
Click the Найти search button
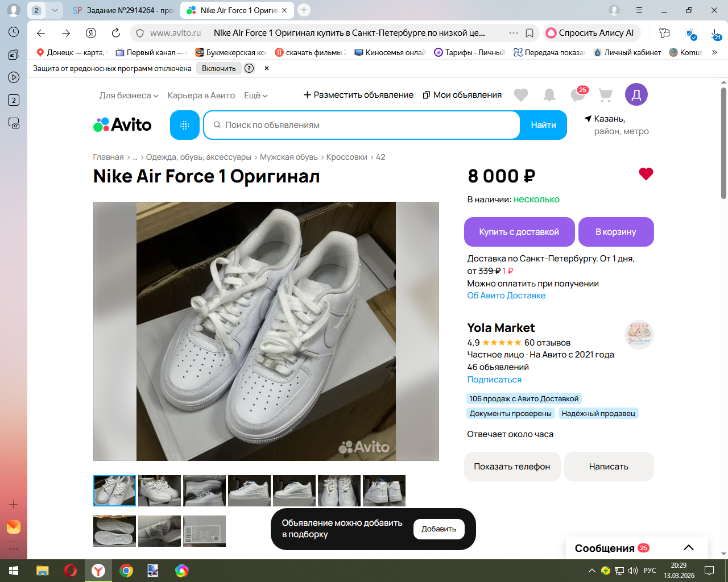click(544, 125)
